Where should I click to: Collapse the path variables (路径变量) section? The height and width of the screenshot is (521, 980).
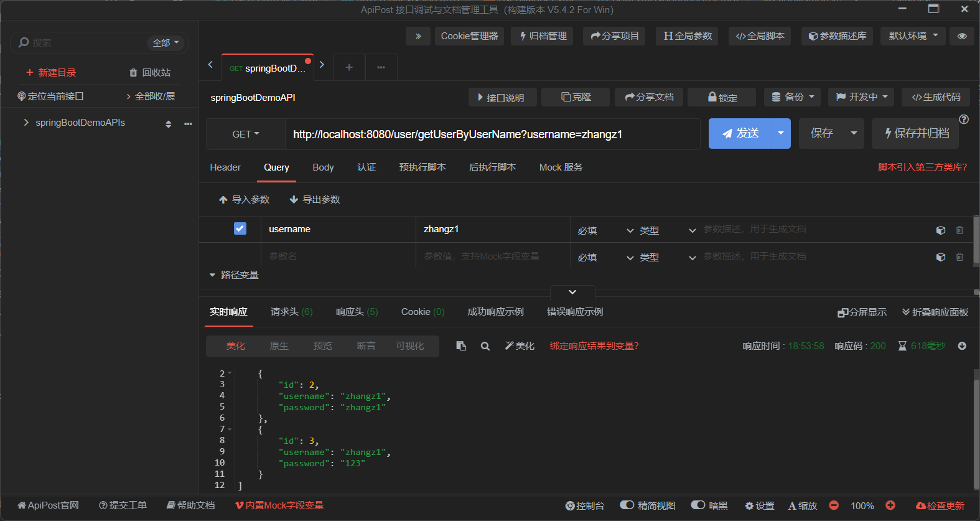click(x=212, y=275)
